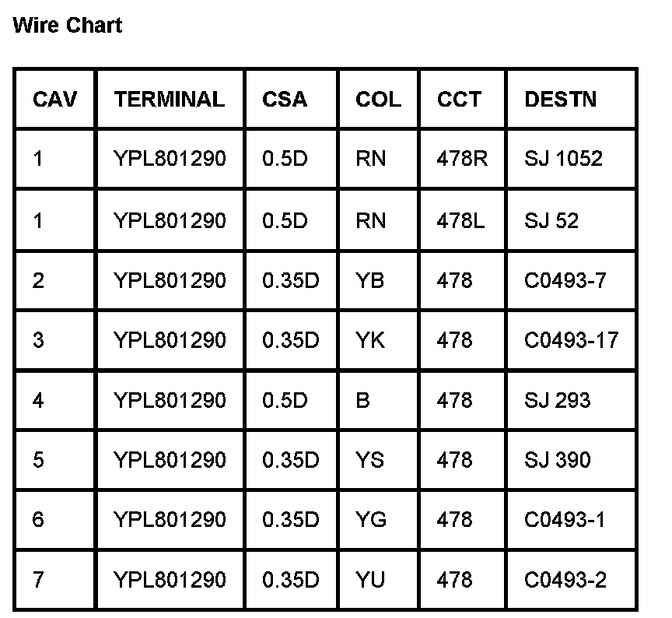This screenshot has height=618, width=672.
Task: Click the 478L circuit cell
Action: tap(460, 220)
